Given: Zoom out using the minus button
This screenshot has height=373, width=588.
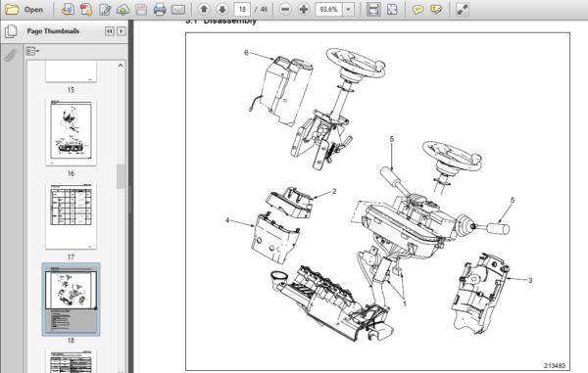Looking at the screenshot, I should (285, 10).
